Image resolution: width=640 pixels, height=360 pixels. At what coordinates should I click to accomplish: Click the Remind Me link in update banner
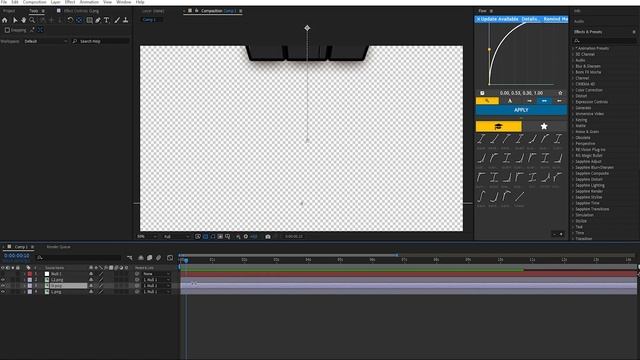tap(556, 19)
